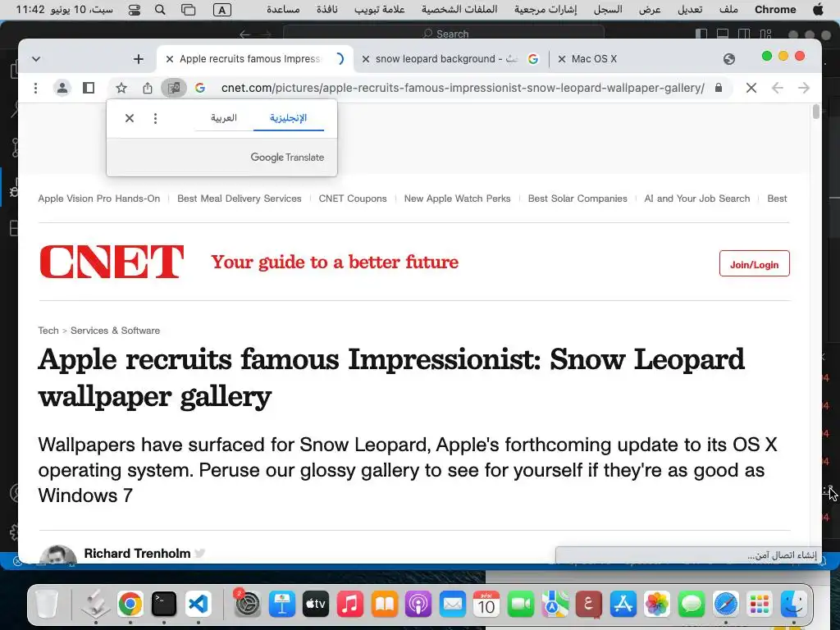Close the snow leopard background tab
Viewport: 840px width, 630px height.
click(x=365, y=59)
